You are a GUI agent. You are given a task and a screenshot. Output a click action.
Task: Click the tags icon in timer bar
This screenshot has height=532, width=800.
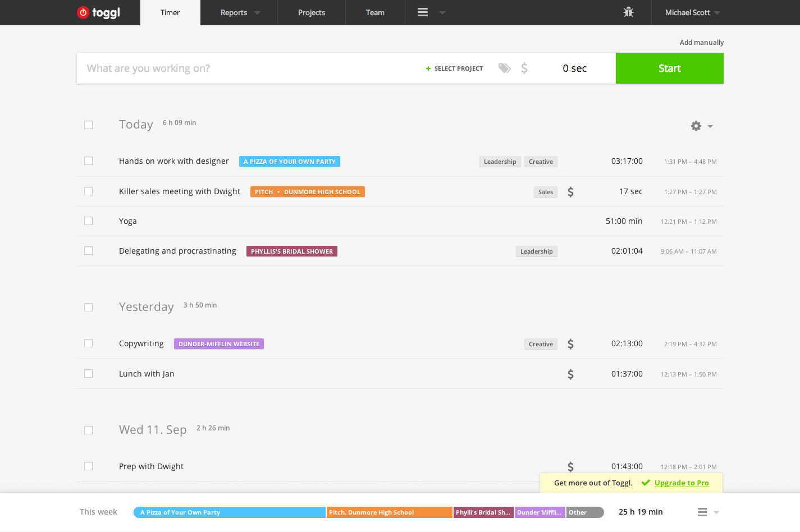coord(504,68)
